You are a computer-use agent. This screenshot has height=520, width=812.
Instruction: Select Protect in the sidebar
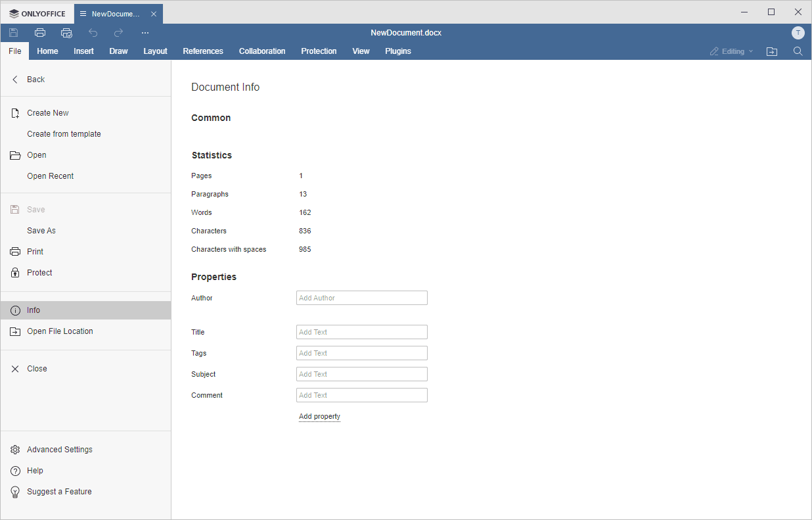[x=39, y=273]
